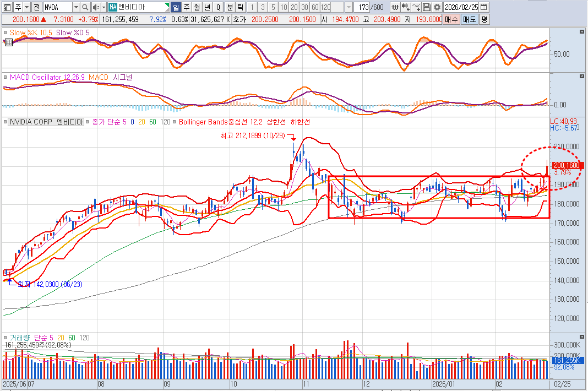
Task: Click the grid icon on stochastic panel
Action: click(x=8, y=41)
